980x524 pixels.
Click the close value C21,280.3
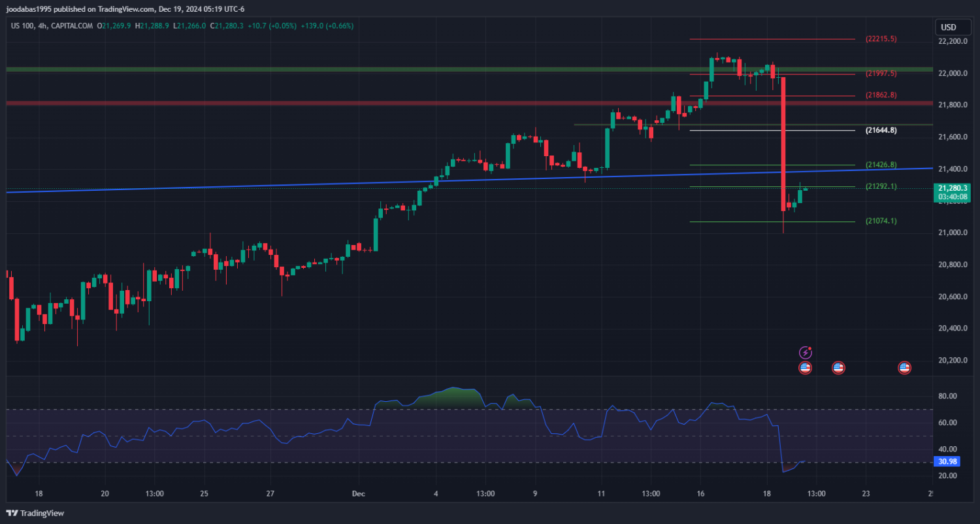click(x=227, y=25)
